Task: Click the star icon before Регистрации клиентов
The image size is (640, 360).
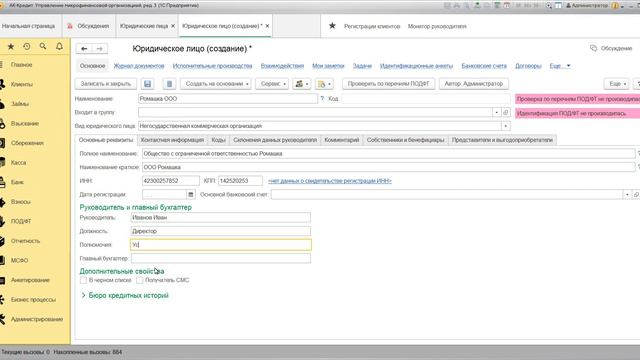Action: (332, 26)
